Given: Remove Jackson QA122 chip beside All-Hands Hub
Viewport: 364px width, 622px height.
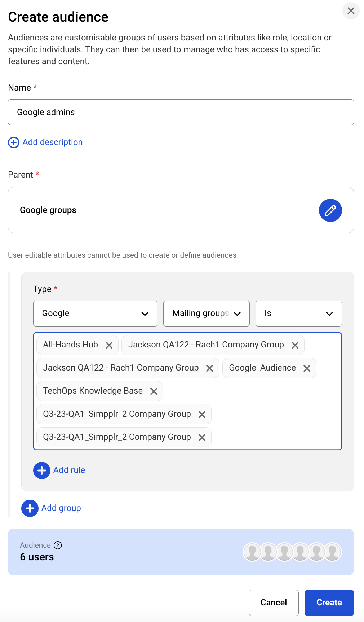Looking at the screenshot, I should click(295, 345).
